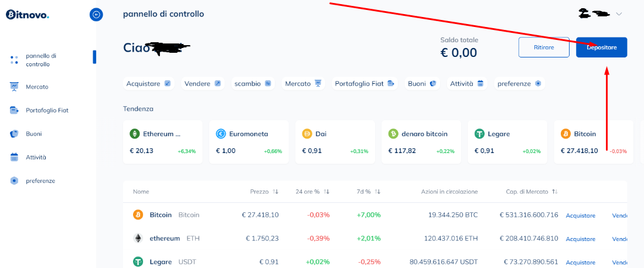
Task: Expand the user account dropdown chevron
Action: click(618, 13)
